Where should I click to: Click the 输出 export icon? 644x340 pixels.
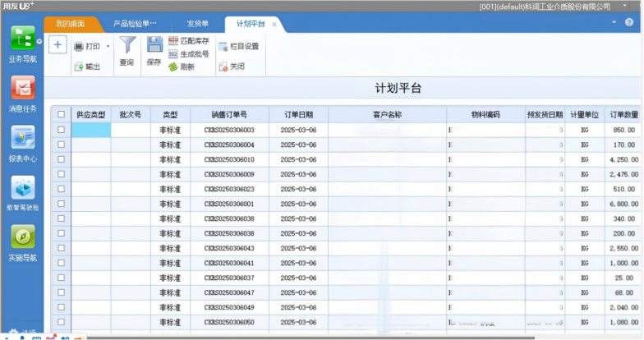point(79,67)
